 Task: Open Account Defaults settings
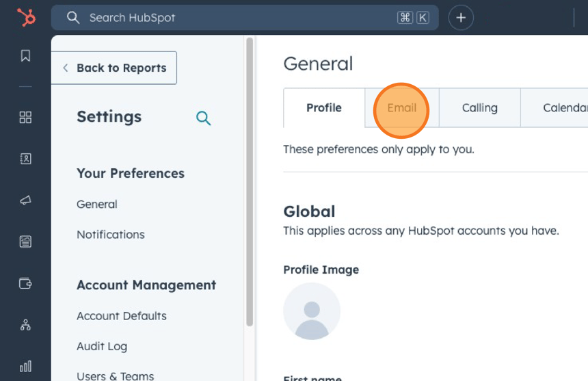(122, 316)
